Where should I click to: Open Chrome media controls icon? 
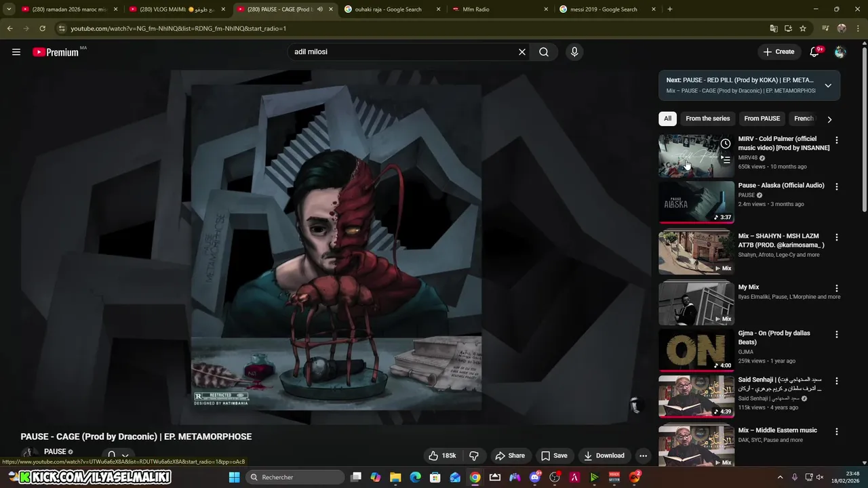[825, 28]
